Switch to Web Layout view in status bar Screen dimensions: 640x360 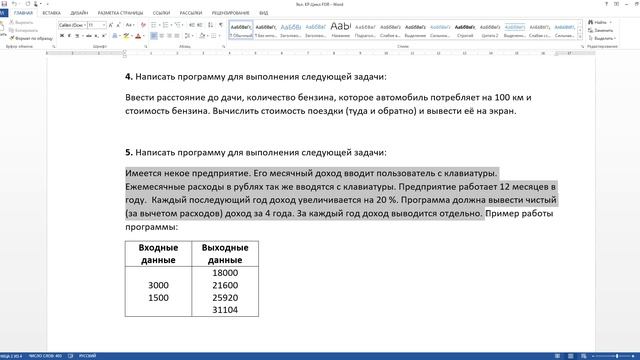(x=584, y=356)
